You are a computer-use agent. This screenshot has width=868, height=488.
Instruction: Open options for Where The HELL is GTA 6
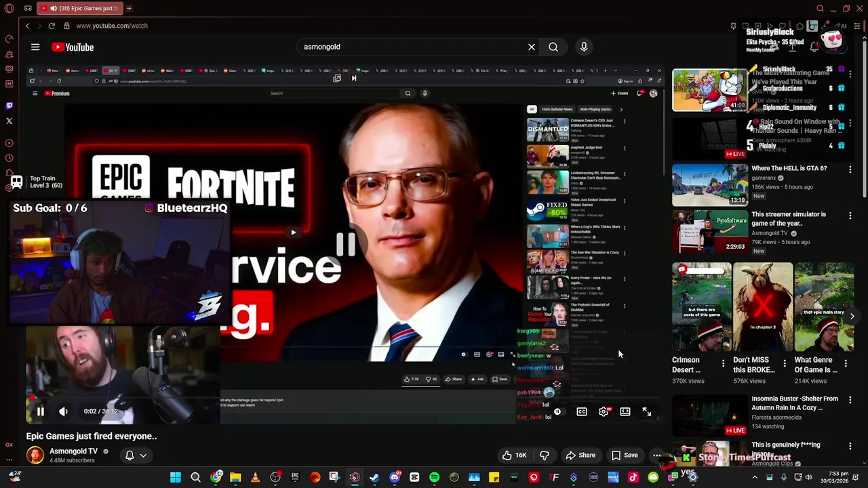coord(850,169)
